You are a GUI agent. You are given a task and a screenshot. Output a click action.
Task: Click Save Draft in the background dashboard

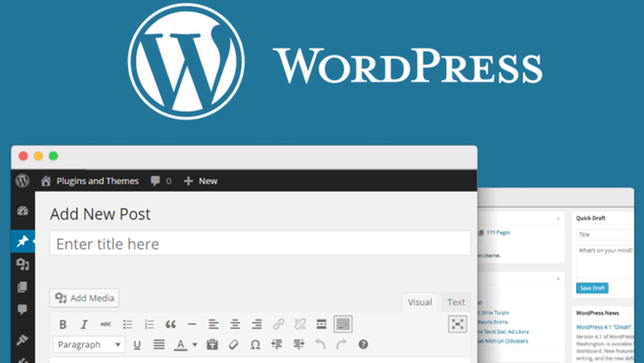592,288
